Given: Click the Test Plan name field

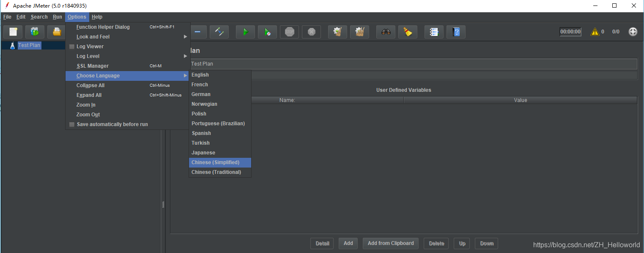Looking at the screenshot, I should (413, 64).
